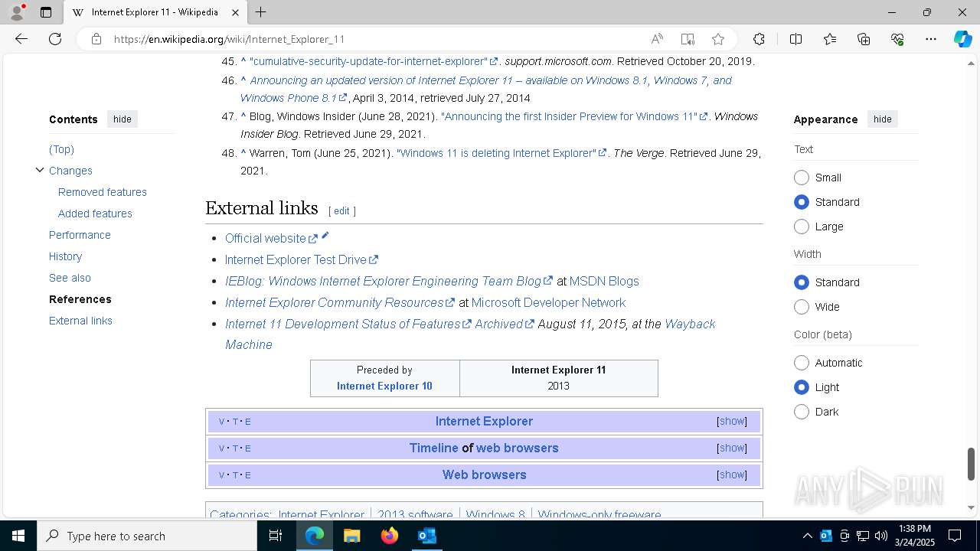Go to Added features in Contents
This screenshot has width=980, height=551.
point(95,214)
